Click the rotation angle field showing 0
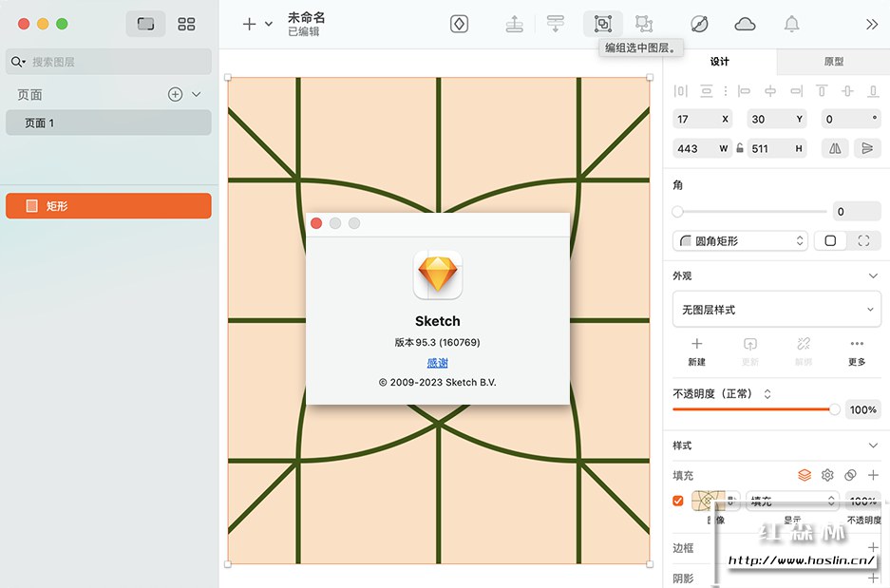890x588 pixels. pos(851,119)
